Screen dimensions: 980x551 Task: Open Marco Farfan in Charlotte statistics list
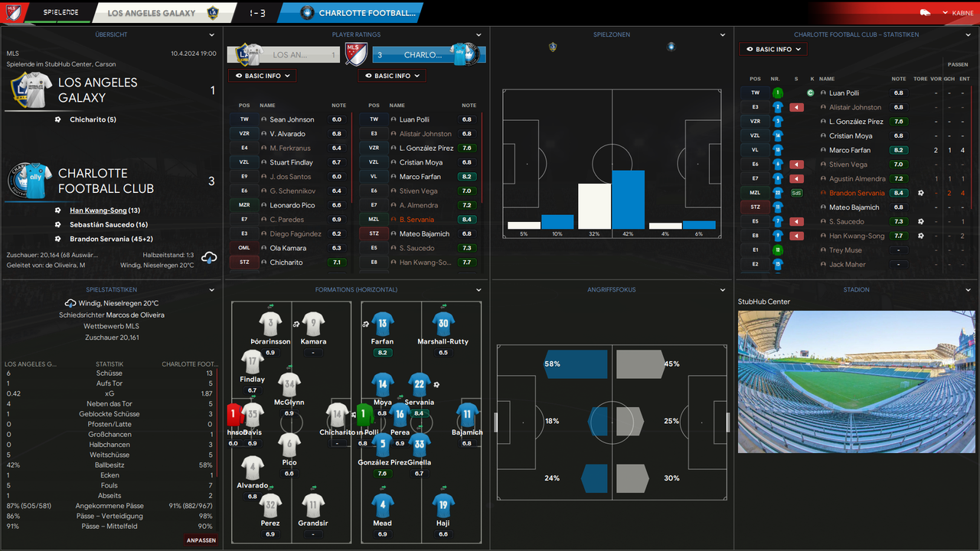(849, 150)
